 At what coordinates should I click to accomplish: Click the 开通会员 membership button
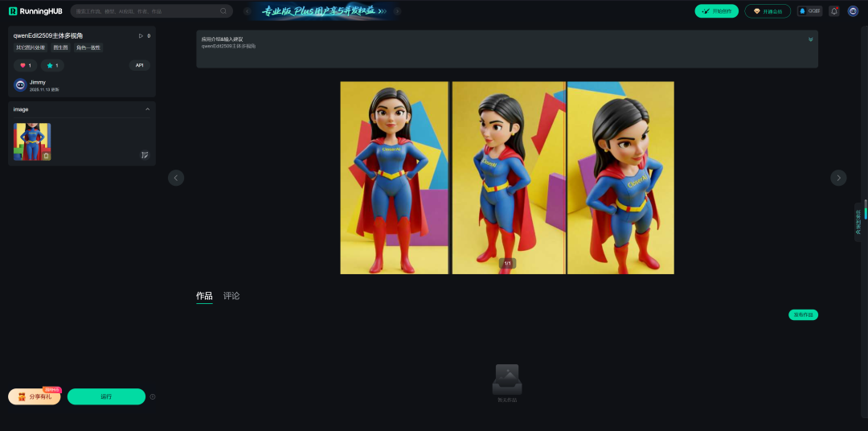[768, 11]
